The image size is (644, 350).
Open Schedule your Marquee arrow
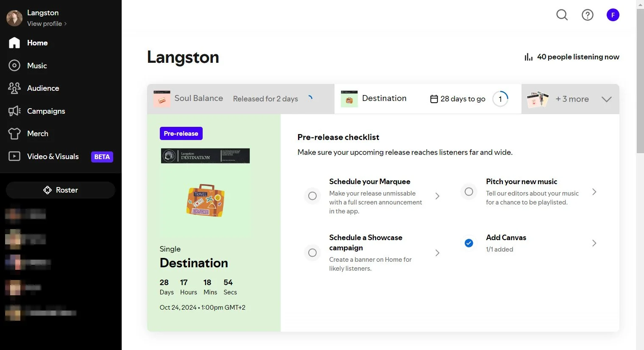[x=438, y=196]
